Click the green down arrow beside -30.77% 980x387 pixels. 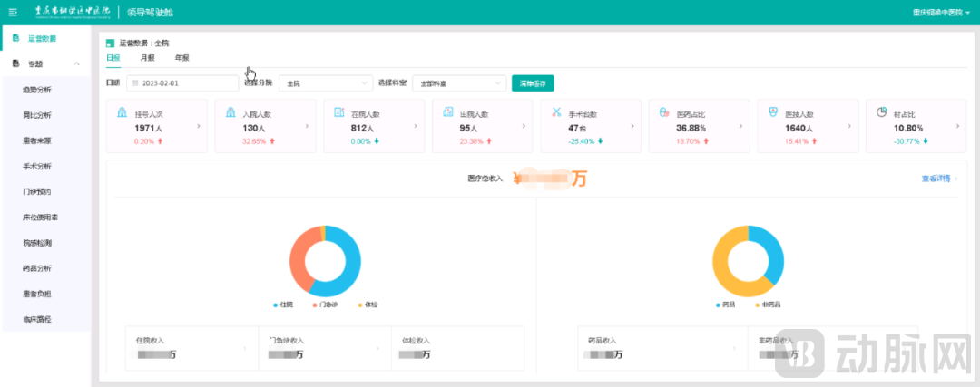926,141
